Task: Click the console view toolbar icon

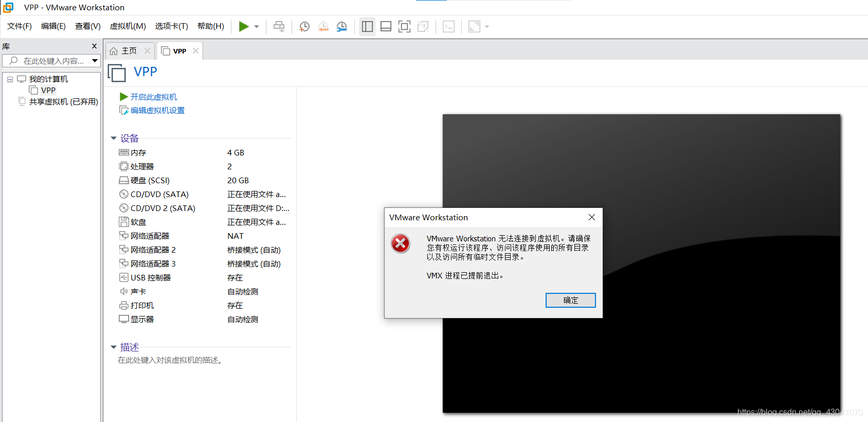Action: point(448,26)
